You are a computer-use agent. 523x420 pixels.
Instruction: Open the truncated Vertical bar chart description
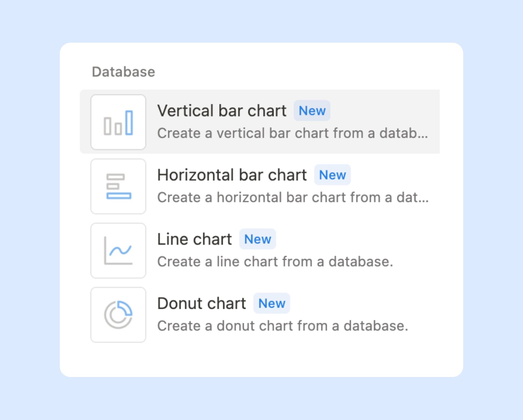293,133
